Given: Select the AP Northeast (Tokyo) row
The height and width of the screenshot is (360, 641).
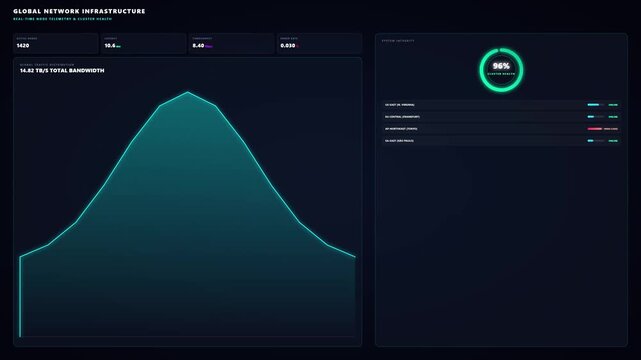Looking at the screenshot, I should (501, 129).
